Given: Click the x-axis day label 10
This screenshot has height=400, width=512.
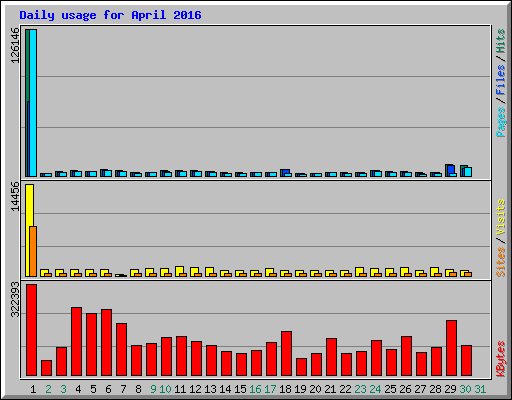Looking at the screenshot, I should point(165,389).
